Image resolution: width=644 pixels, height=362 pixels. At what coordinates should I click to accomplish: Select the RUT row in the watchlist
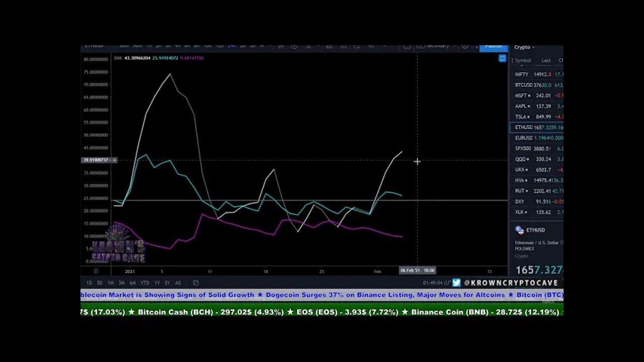pyautogui.click(x=536, y=191)
